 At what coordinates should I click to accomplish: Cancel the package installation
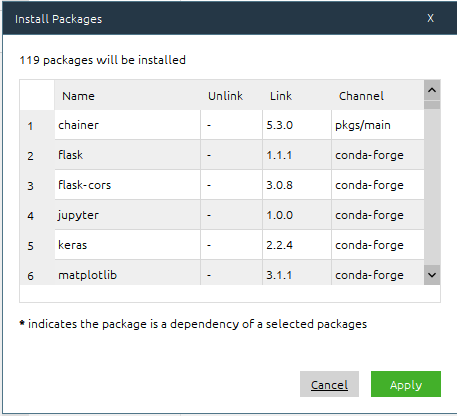pyautogui.click(x=329, y=384)
